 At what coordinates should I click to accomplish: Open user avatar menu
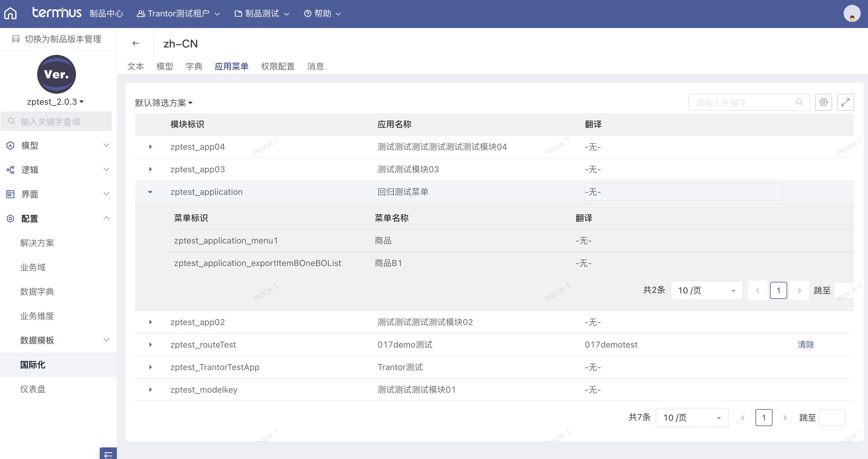(x=852, y=14)
